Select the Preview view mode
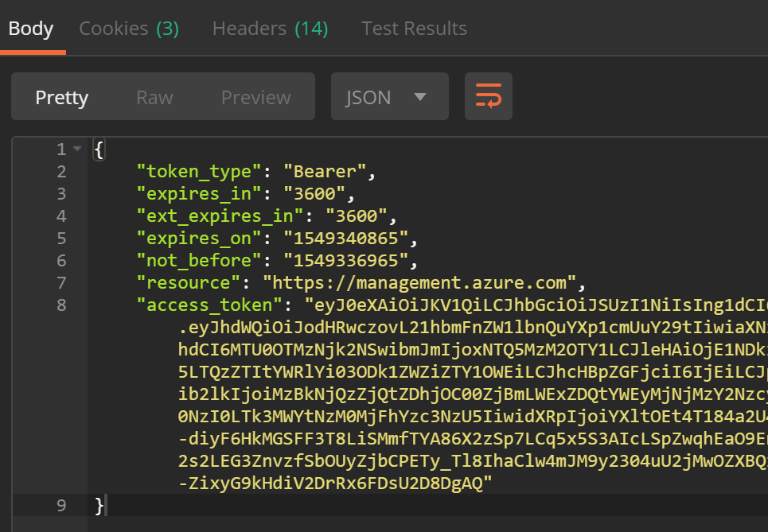This screenshot has width=768, height=532. point(255,97)
